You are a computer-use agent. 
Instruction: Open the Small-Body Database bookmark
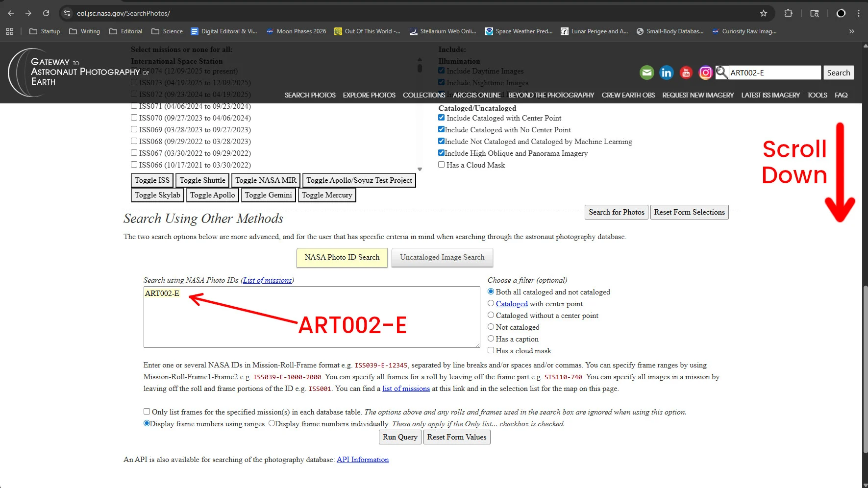pyautogui.click(x=670, y=31)
